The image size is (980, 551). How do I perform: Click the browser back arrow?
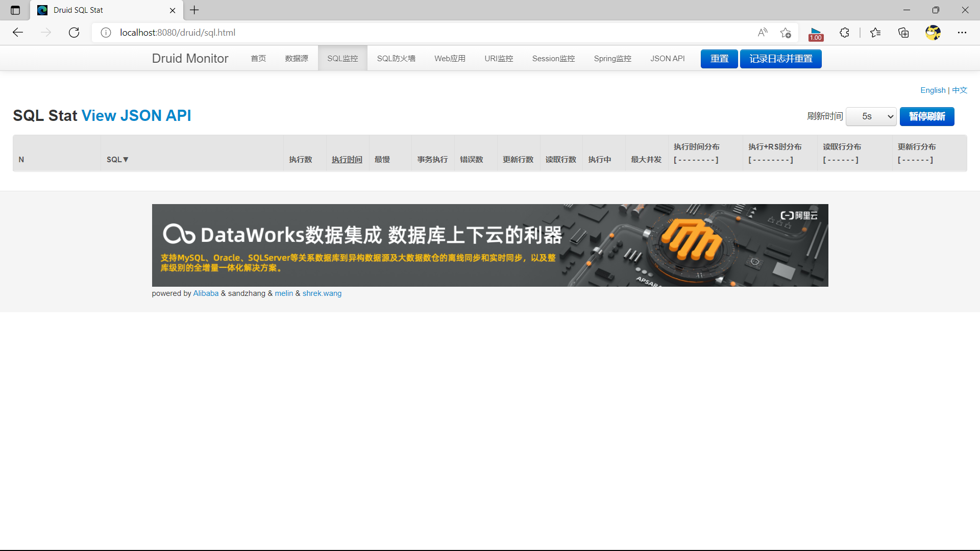click(18, 33)
